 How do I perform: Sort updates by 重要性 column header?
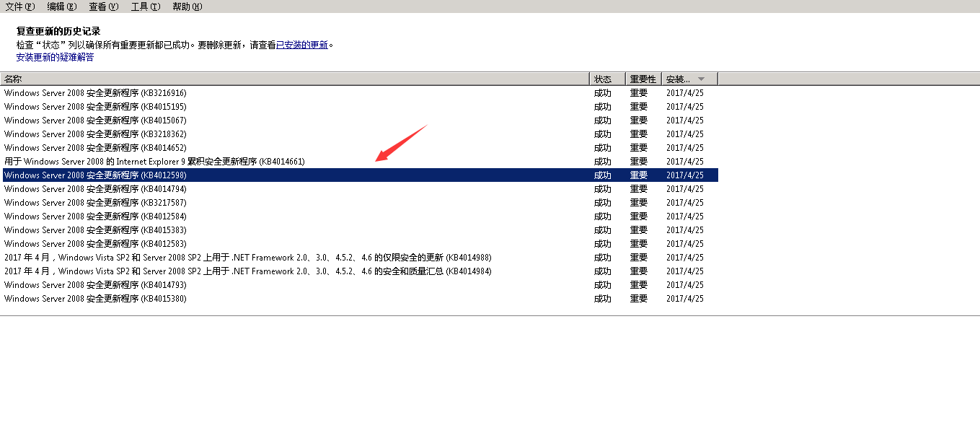(x=643, y=79)
